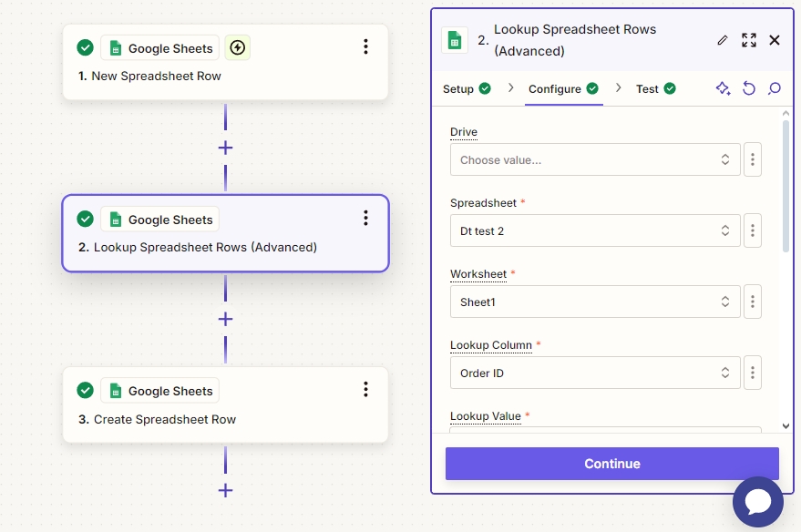801x532 pixels.
Task: Open the chat support bubble
Action: [757, 502]
